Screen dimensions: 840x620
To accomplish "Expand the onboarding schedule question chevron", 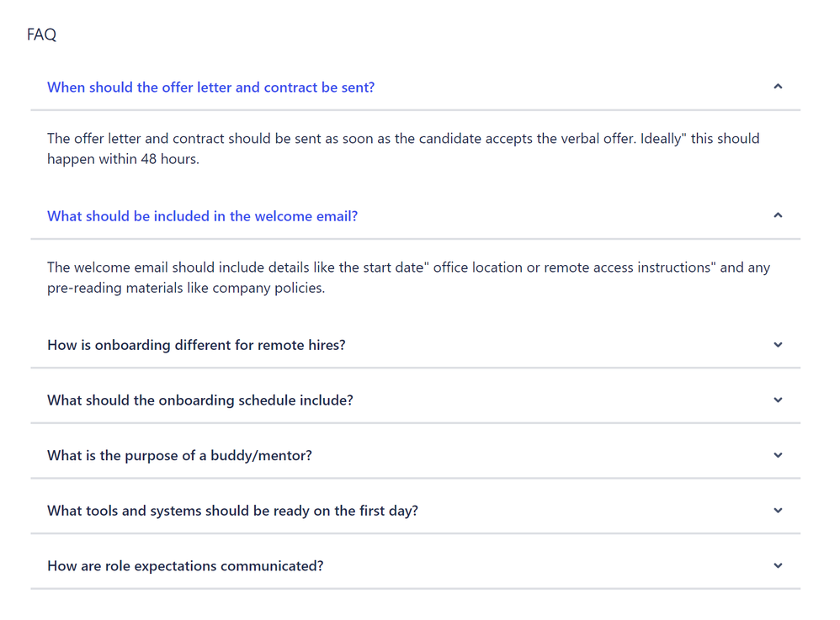I will pyautogui.click(x=778, y=400).
